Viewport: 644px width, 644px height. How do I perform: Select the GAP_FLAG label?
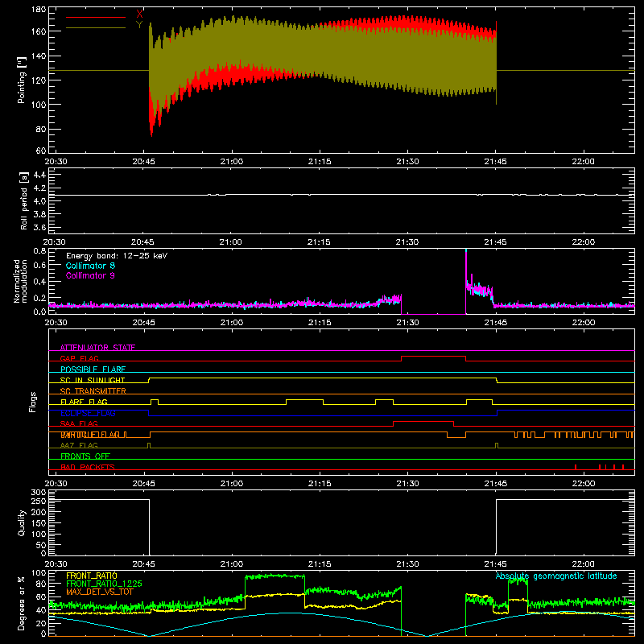(79, 358)
